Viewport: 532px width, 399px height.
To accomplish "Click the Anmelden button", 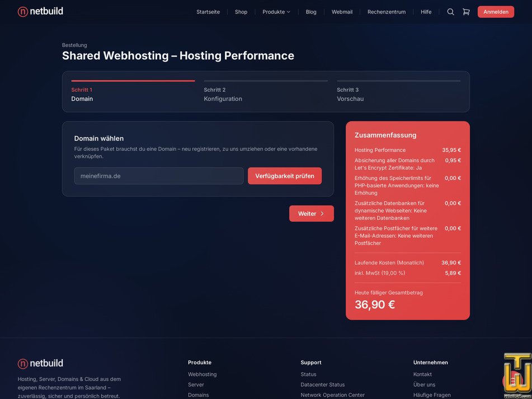I will coord(496,12).
